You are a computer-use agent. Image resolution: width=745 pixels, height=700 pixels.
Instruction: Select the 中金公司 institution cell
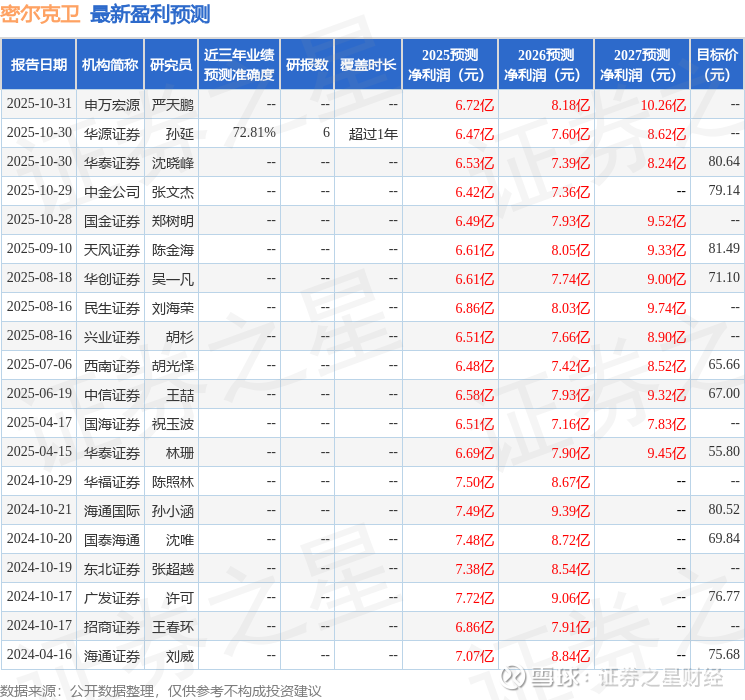click(x=112, y=192)
